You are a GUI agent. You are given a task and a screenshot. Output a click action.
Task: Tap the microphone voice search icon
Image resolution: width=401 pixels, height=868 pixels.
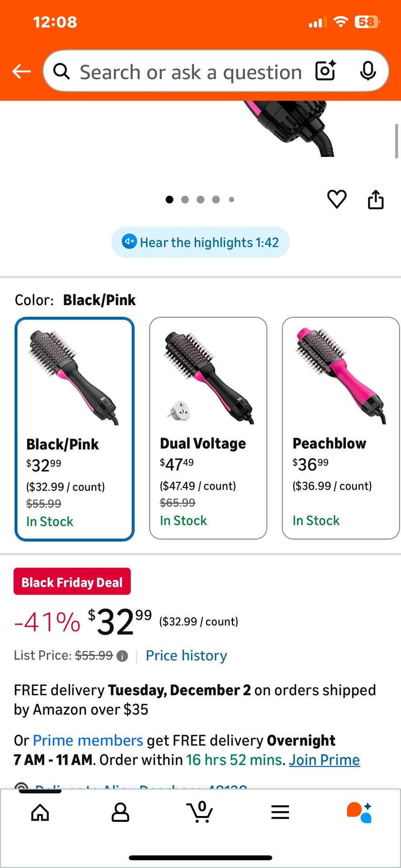click(x=368, y=71)
